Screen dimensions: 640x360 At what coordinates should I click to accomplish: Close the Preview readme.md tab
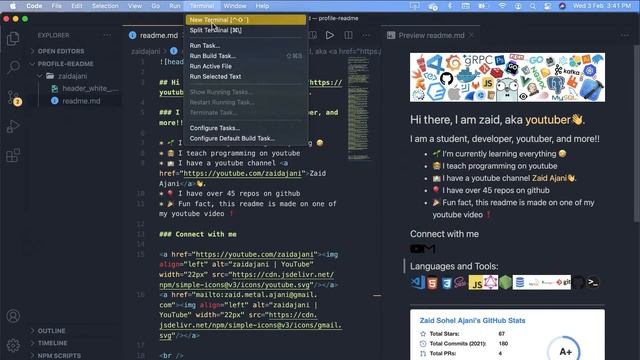[471, 36]
